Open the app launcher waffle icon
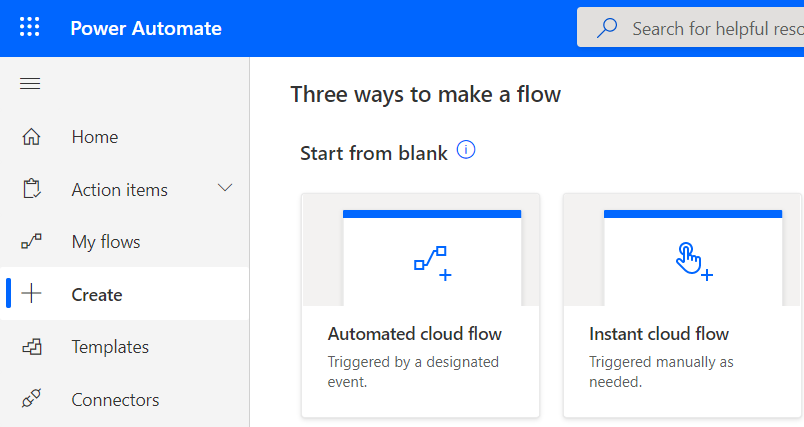 click(29, 27)
